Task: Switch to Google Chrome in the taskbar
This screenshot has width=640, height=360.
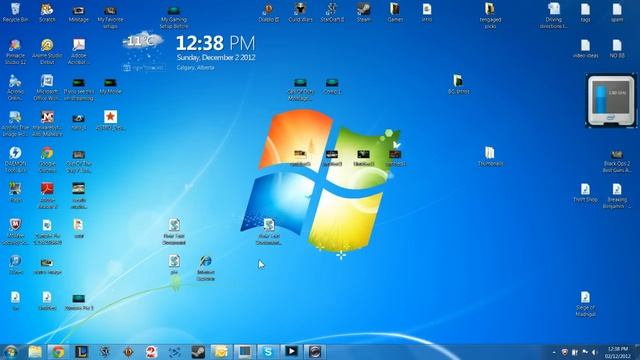Action: click(x=58, y=352)
